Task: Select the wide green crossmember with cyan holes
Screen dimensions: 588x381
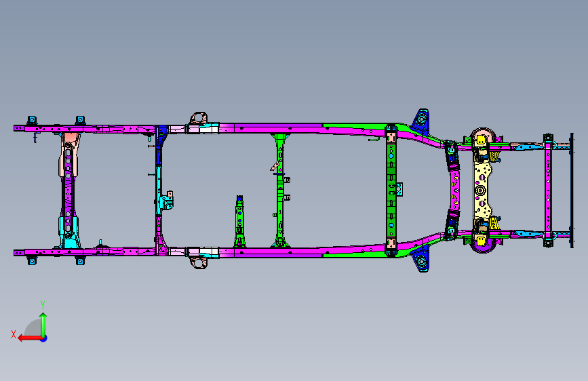Action: pos(391,190)
